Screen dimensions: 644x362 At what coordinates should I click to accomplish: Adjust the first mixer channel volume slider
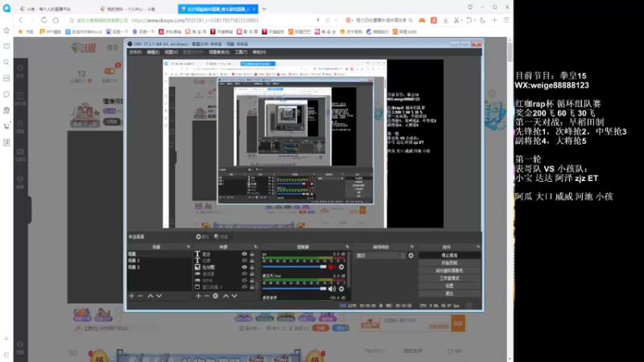click(294, 267)
